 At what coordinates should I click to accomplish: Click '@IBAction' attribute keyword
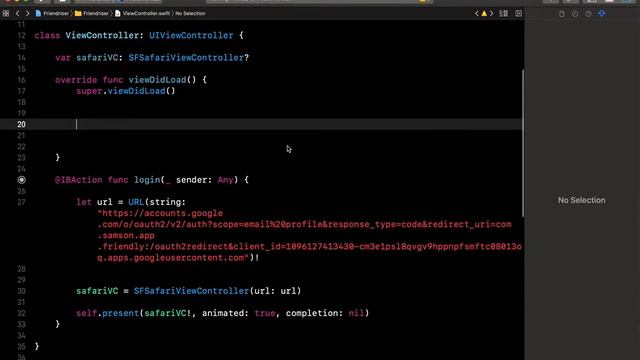79,180
